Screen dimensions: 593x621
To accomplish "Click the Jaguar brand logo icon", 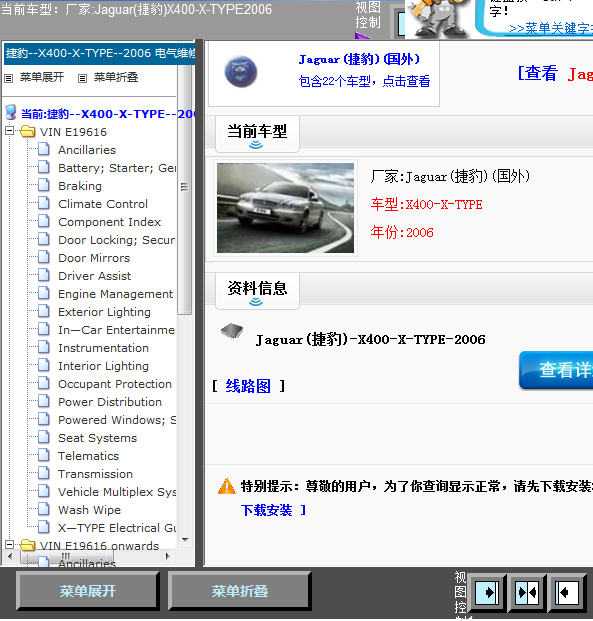I will 241,72.
